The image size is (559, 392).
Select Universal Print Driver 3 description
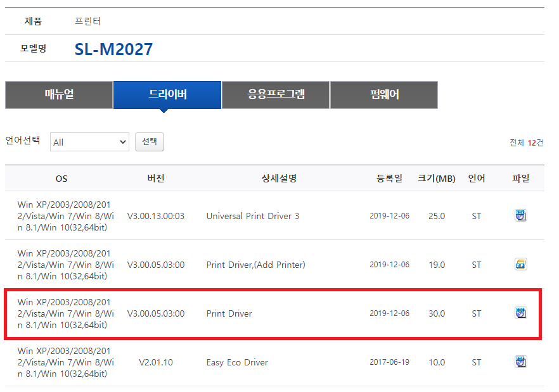click(x=253, y=216)
